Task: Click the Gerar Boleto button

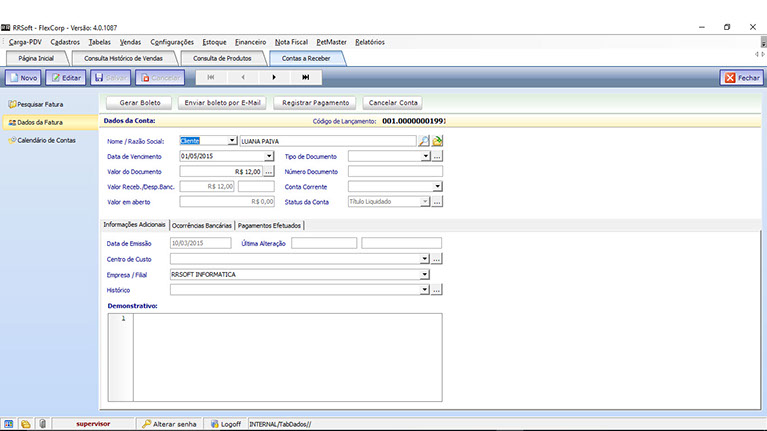Action: pyautogui.click(x=138, y=102)
